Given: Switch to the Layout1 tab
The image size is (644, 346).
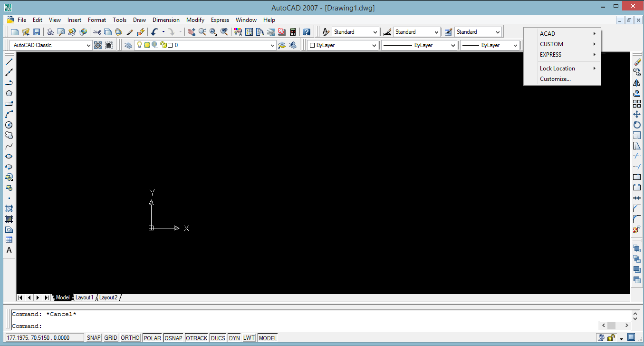Looking at the screenshot, I should coord(84,297).
